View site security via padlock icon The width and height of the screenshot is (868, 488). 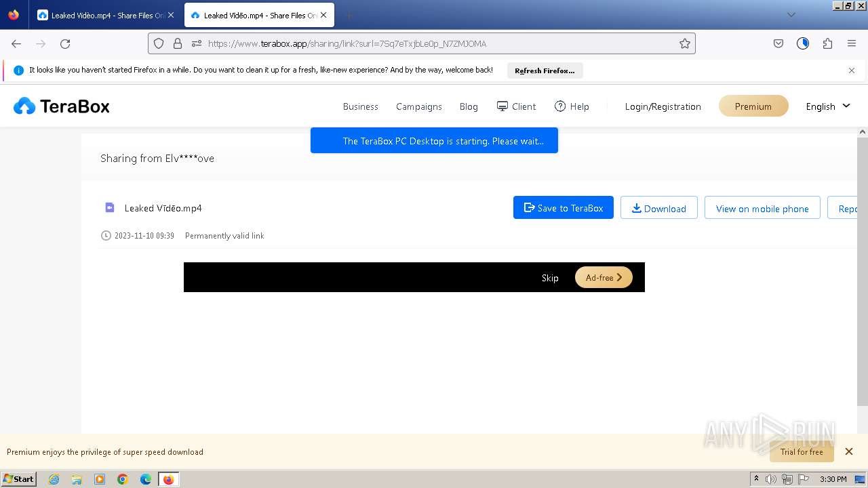pyautogui.click(x=178, y=43)
